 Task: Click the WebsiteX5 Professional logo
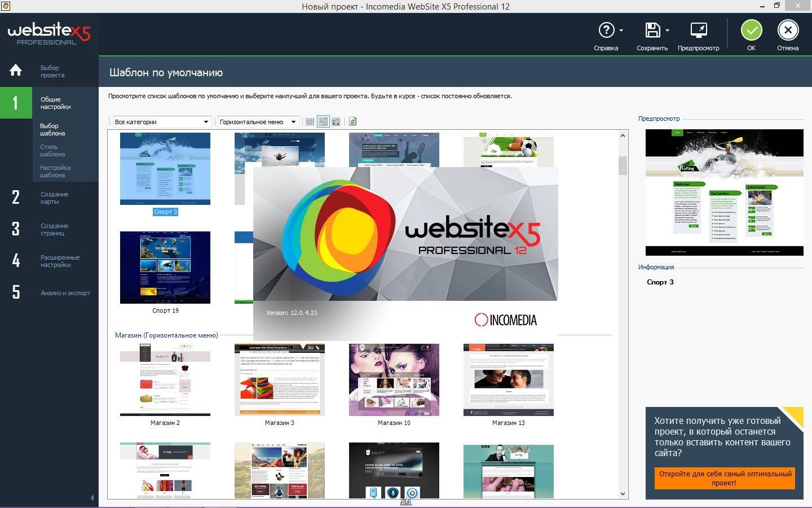(x=49, y=34)
